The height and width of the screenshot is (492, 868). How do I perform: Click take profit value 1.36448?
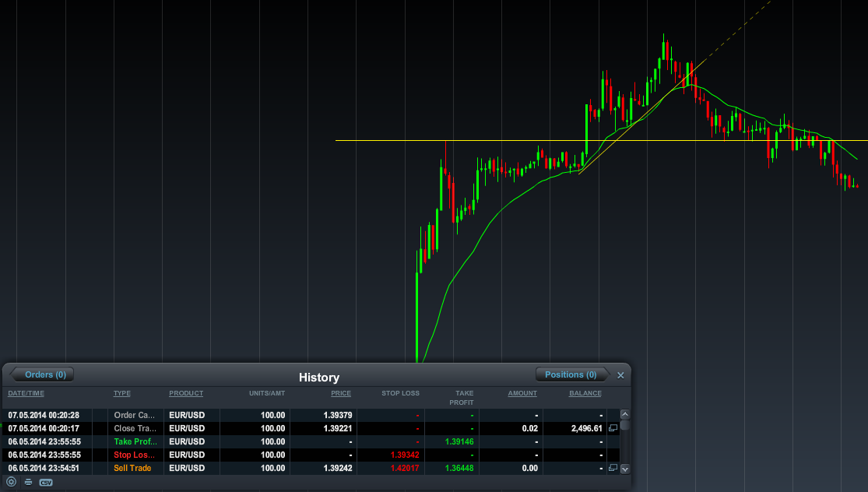coord(459,468)
